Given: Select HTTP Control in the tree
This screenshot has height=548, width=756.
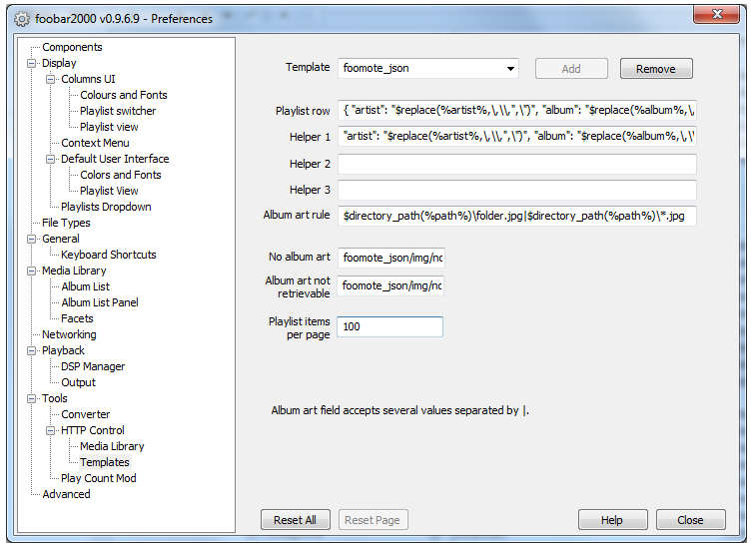Looking at the screenshot, I should [93, 430].
